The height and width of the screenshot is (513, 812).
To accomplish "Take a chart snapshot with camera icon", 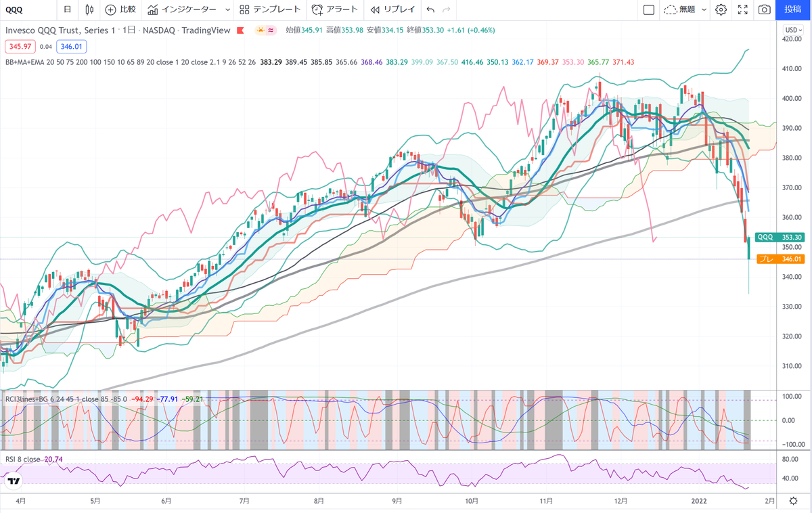I will (765, 9).
